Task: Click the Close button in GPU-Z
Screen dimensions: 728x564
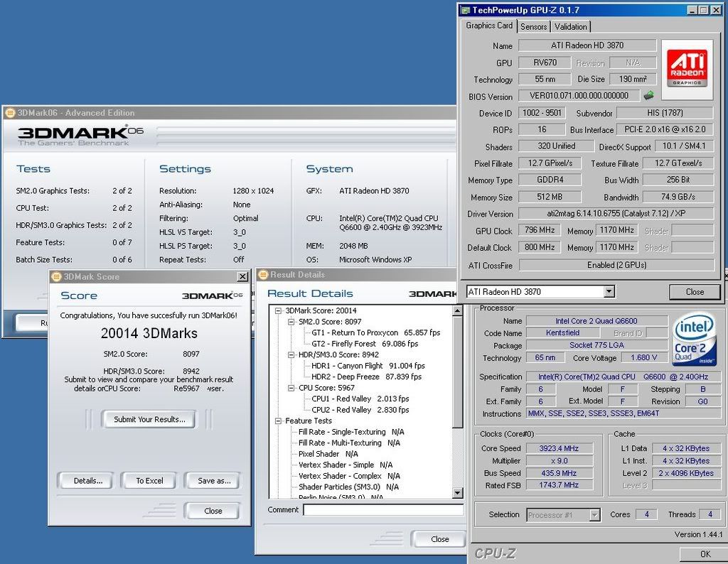Action: coord(695,292)
